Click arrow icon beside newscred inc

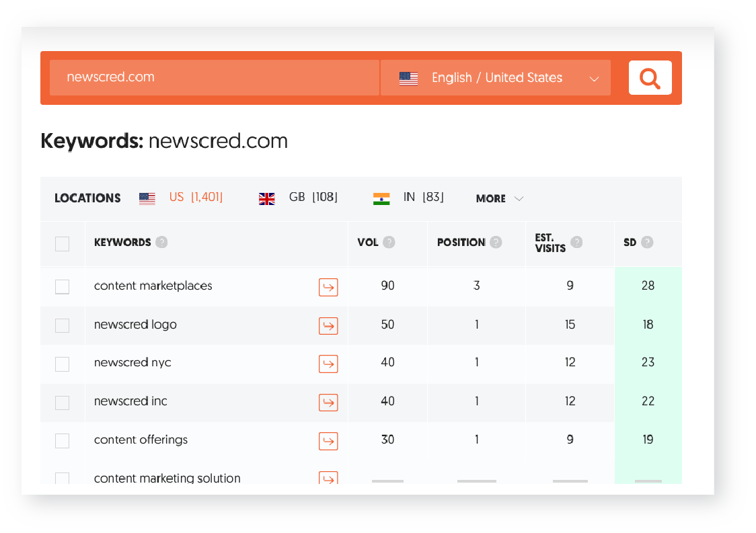tap(328, 403)
